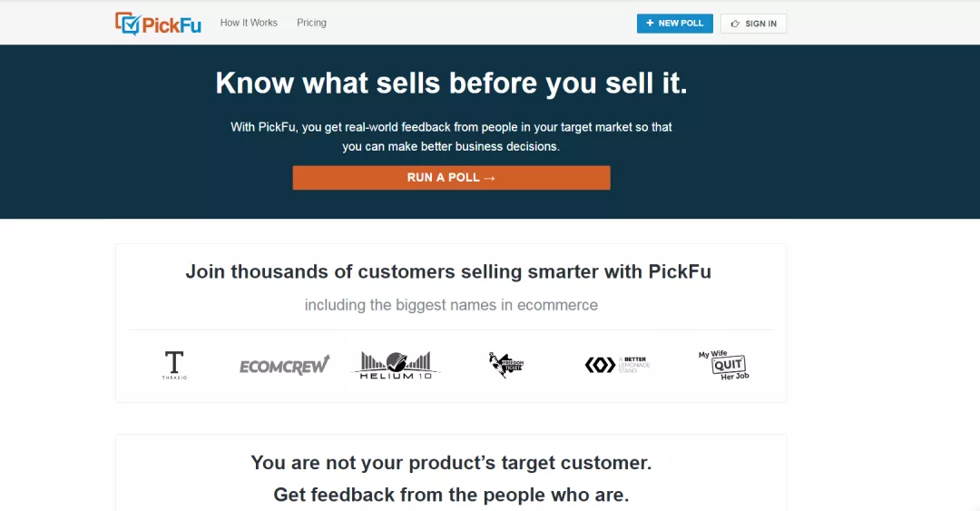The height and width of the screenshot is (511, 980).
Task: Click 'Join thousands of customers selling smarter' heading
Action: pos(448,271)
